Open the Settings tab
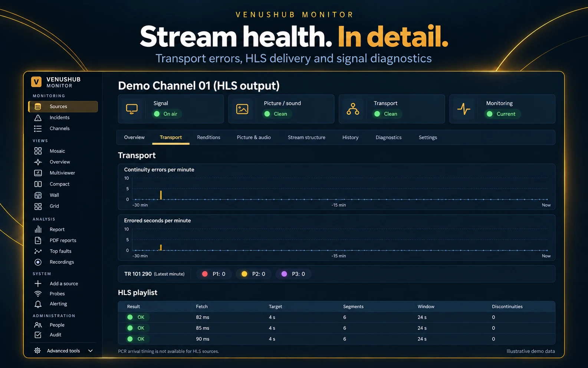This screenshot has width=588, height=368. coord(428,137)
